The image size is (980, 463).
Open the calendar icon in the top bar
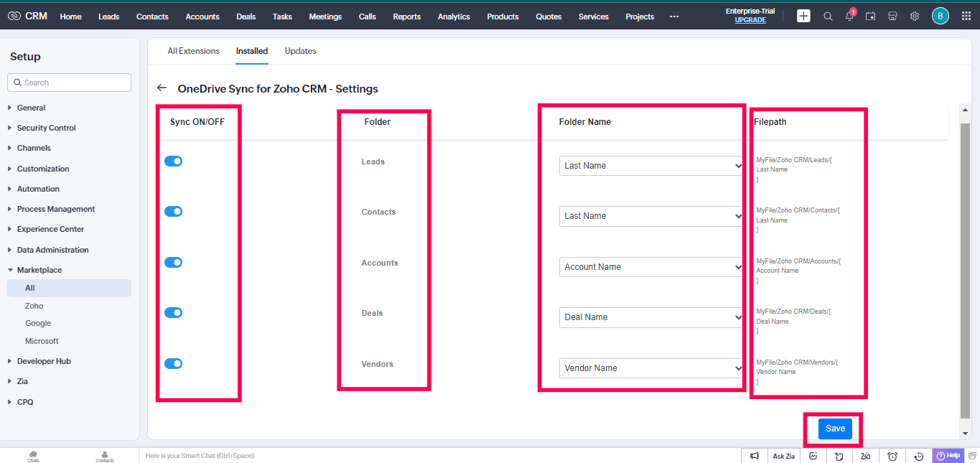click(870, 16)
